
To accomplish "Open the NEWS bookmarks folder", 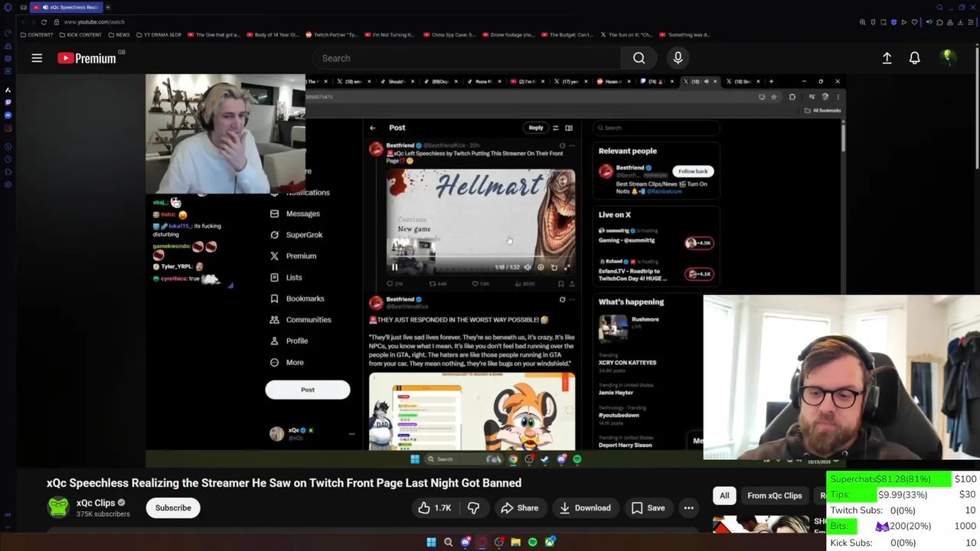I will (119, 34).
